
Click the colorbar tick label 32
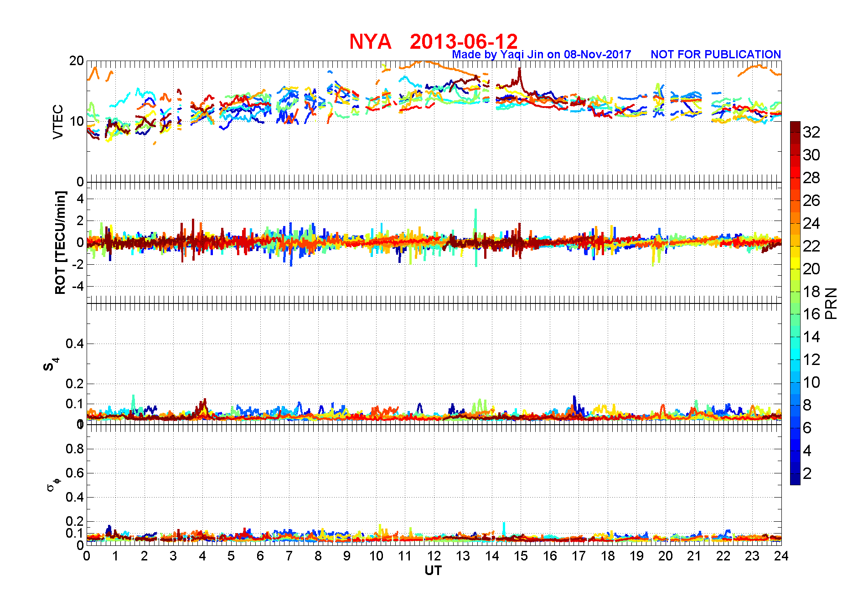pyautogui.click(x=811, y=132)
